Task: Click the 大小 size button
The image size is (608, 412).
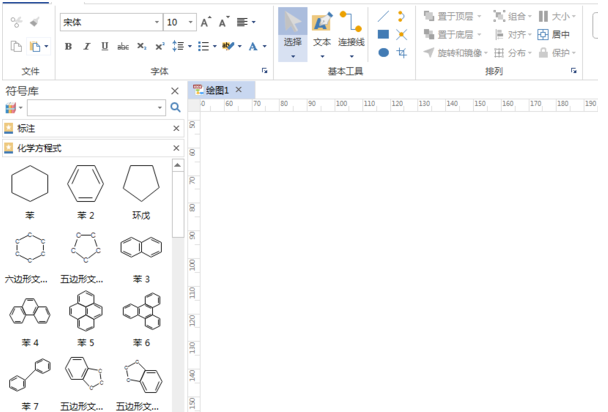Action: (557, 16)
